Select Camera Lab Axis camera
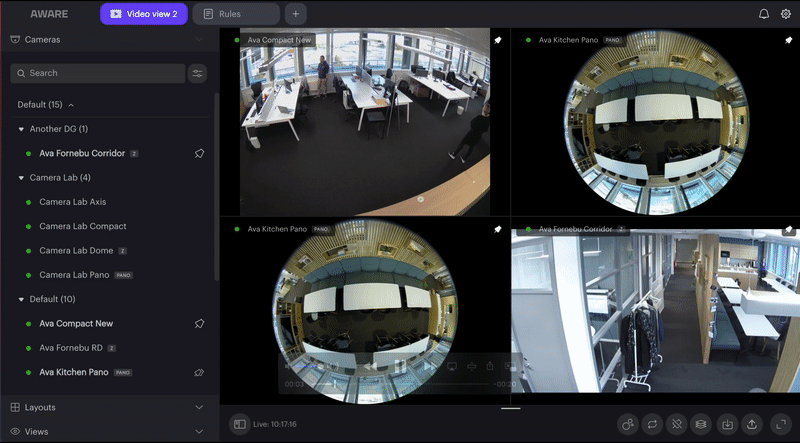This screenshot has height=443, width=800. tap(73, 202)
